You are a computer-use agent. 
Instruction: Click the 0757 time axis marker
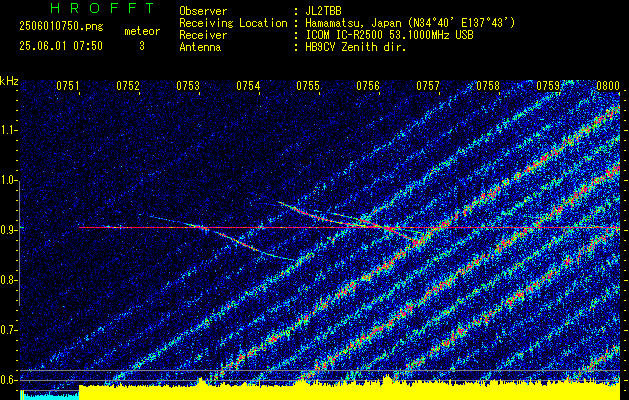[x=428, y=86]
